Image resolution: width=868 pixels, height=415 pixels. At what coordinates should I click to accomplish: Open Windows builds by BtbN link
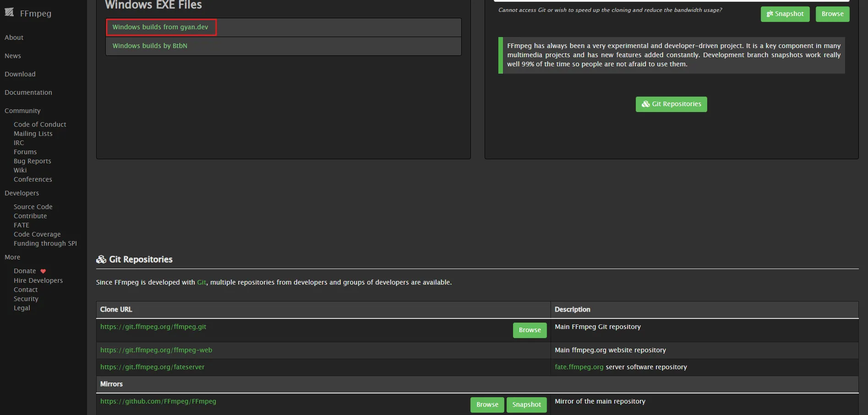click(150, 46)
